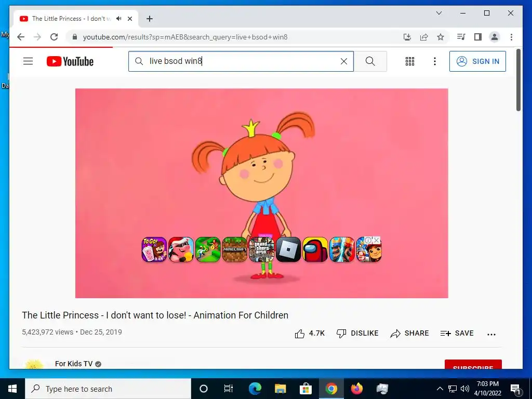
Task: Click the page vertical scrollbar thumb
Action: point(518,79)
